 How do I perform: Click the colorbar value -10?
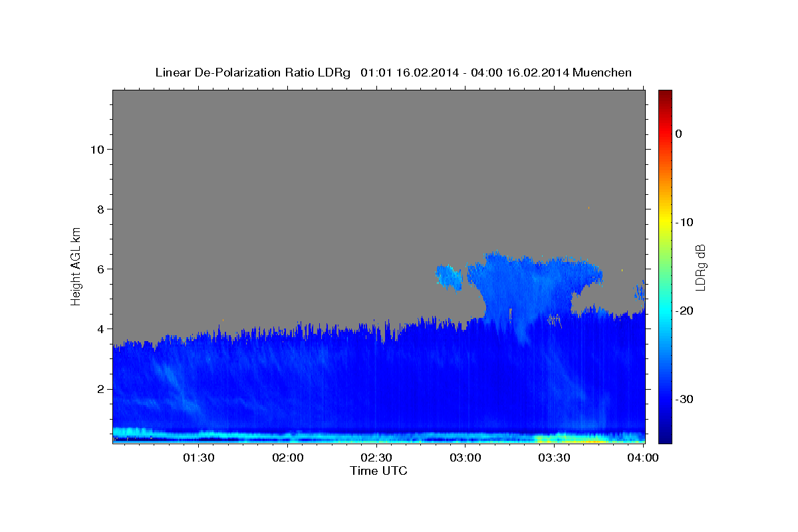point(685,222)
